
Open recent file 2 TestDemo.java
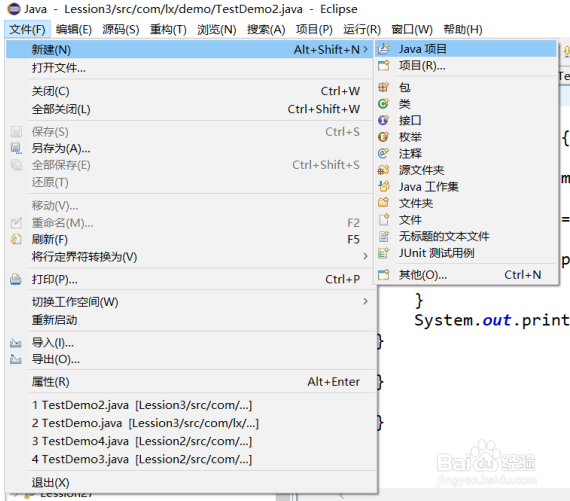point(190,423)
